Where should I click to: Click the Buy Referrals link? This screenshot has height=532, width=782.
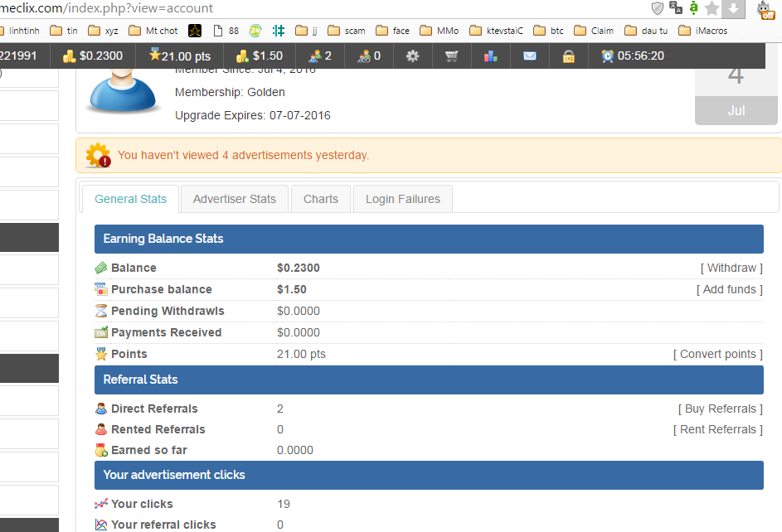point(720,409)
